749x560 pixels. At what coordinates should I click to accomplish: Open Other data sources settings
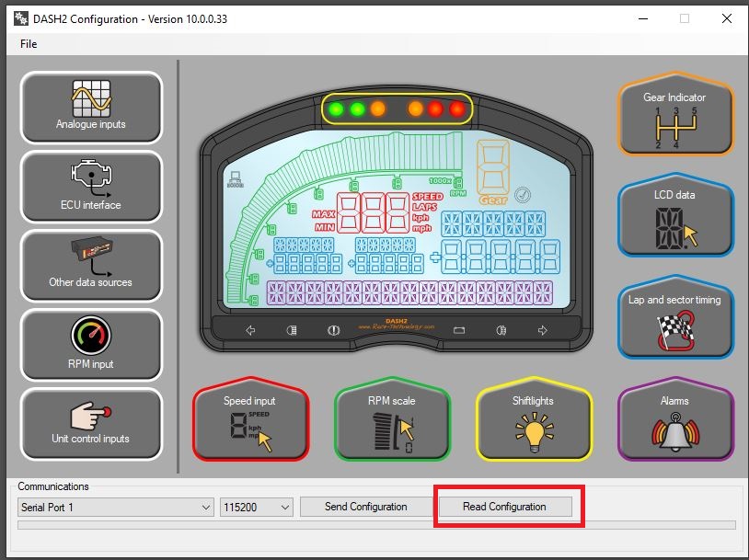tap(90, 266)
